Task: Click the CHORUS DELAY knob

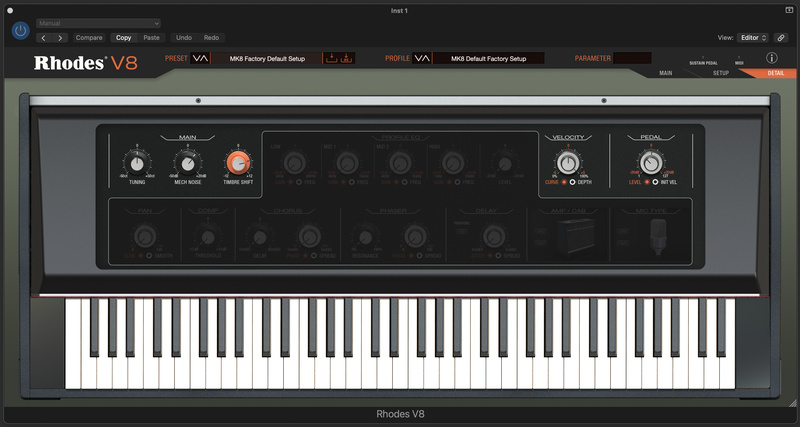Action: (x=260, y=237)
